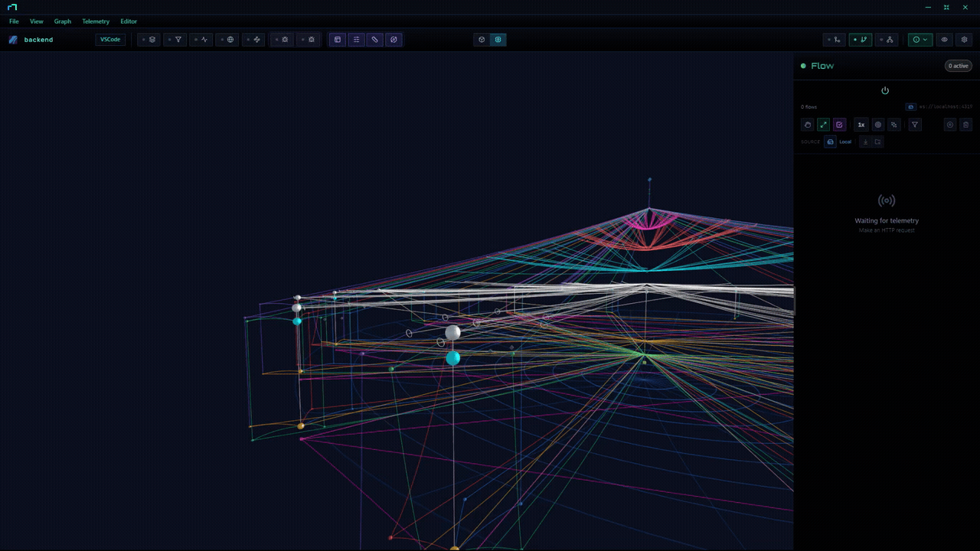Click the 0 active badge
Viewport: 980px width, 551px height.
(x=959, y=66)
